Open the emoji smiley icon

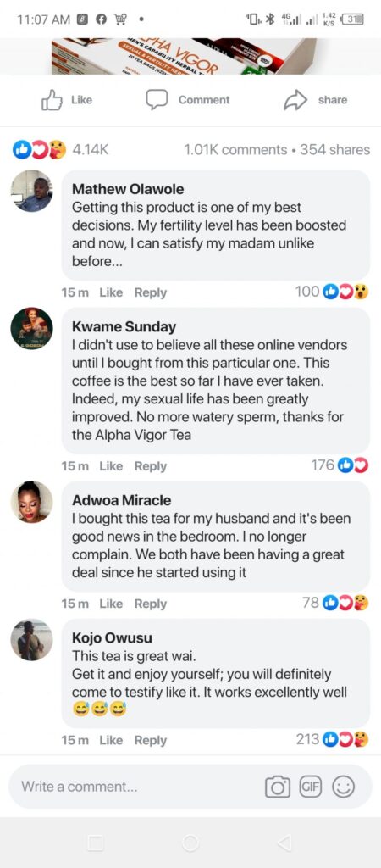click(343, 787)
